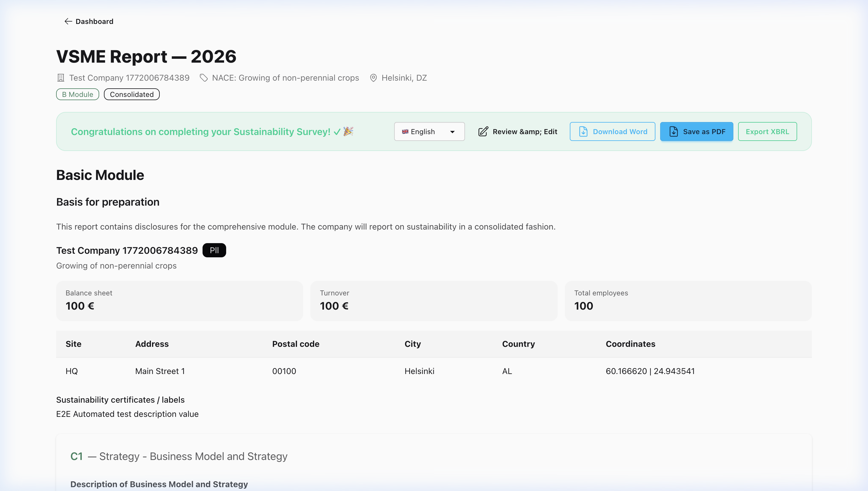This screenshot has width=868, height=491.
Task: Click the NACE tag icon
Action: point(203,78)
